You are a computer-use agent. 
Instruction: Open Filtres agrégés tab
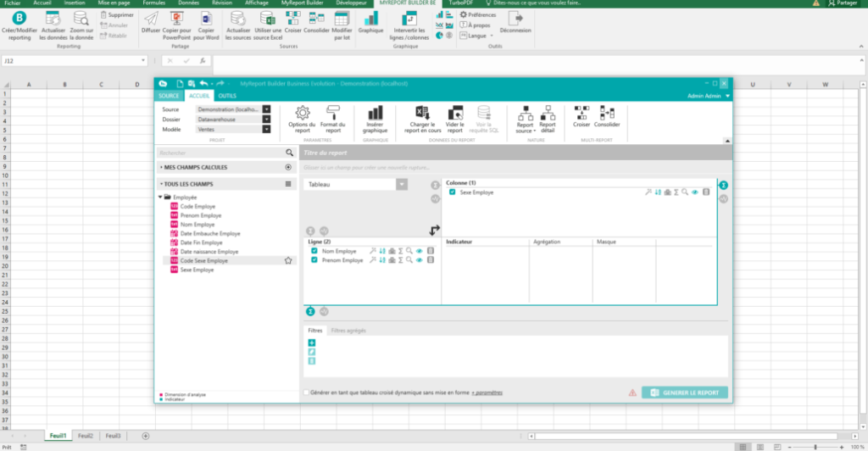tap(348, 331)
